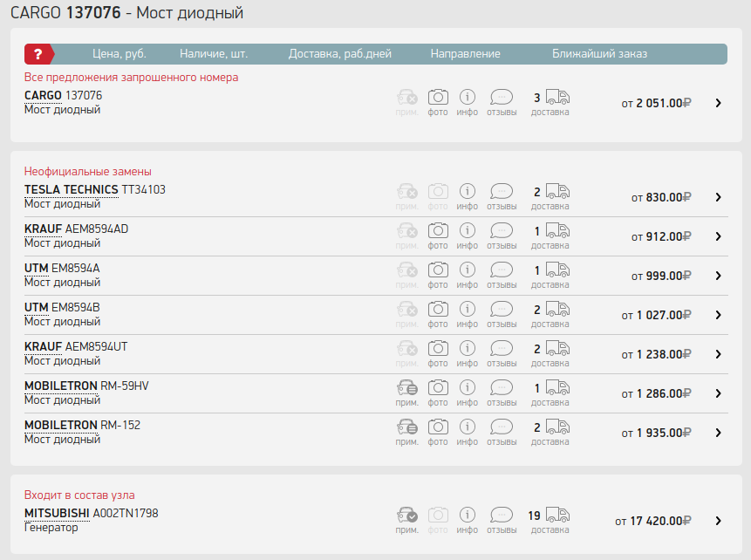Screen dimensions: 751x560
Task: Click price 'от 999.00' for UTM EM8594A
Action: 661,276
